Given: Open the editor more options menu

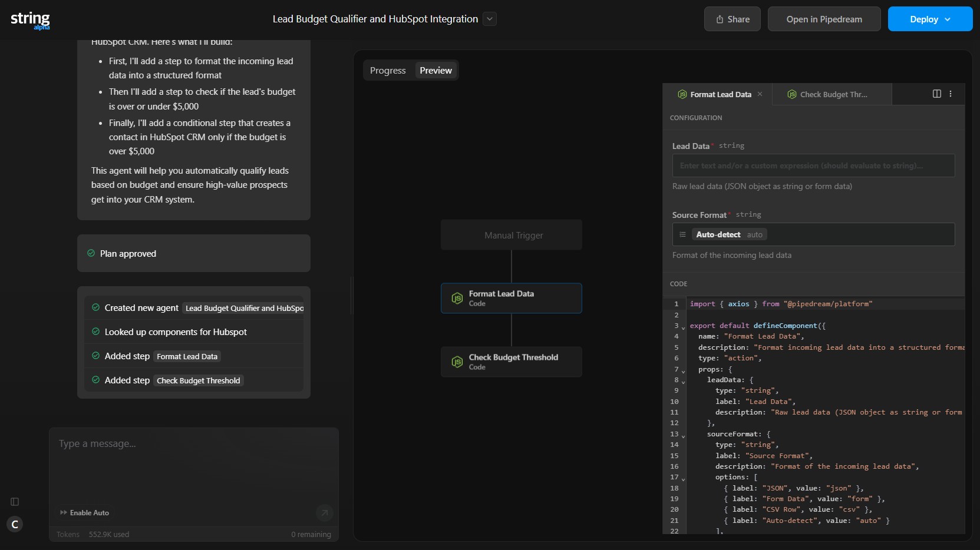Looking at the screenshot, I should click(951, 94).
